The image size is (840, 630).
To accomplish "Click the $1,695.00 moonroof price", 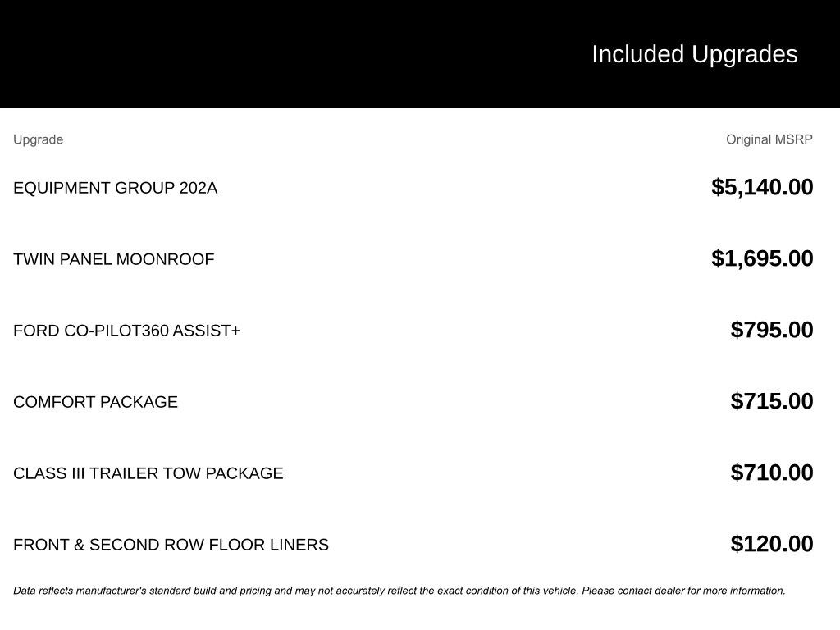I will click(762, 258).
